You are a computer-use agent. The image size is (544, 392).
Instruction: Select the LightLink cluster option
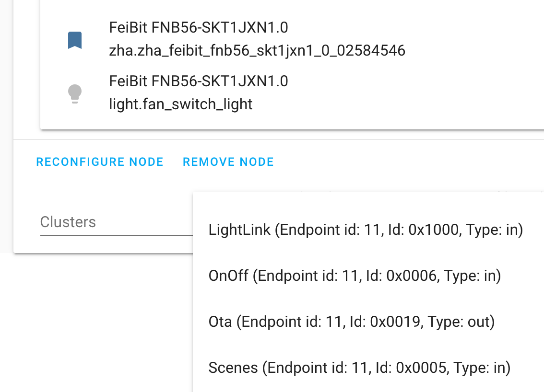pyautogui.click(x=366, y=230)
